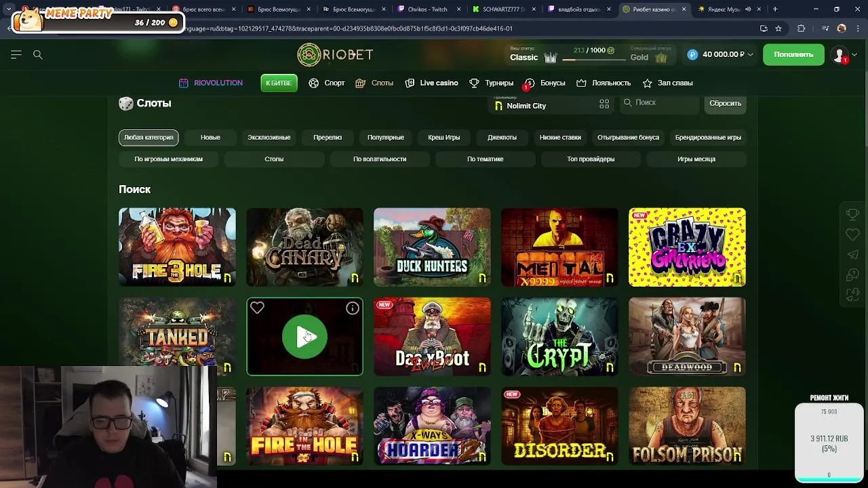868x488 pixels.
Task: Open the Das xBoot Zwei game
Action: coord(432,336)
